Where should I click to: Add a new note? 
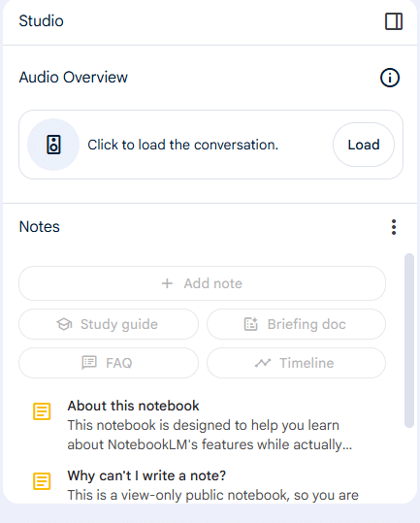[203, 283]
